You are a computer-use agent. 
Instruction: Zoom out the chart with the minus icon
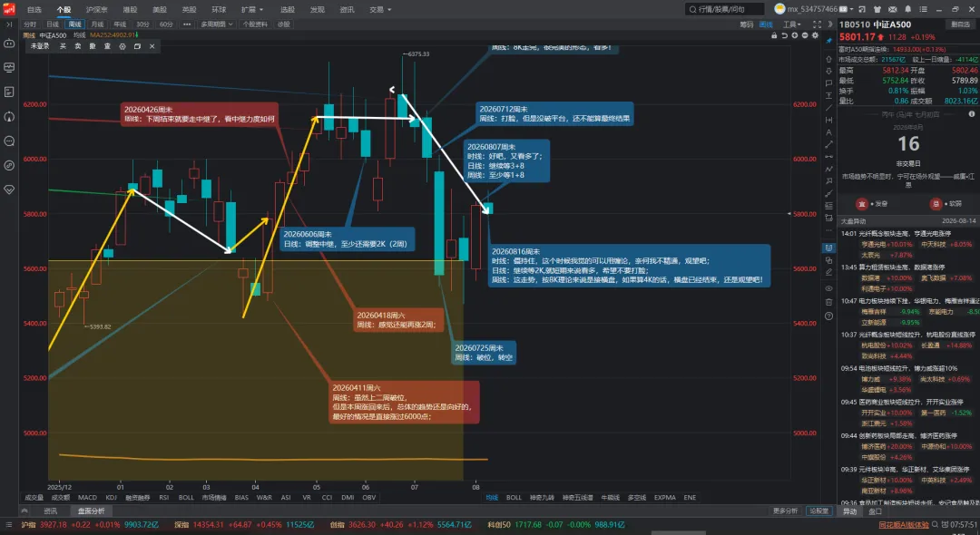(805, 35)
